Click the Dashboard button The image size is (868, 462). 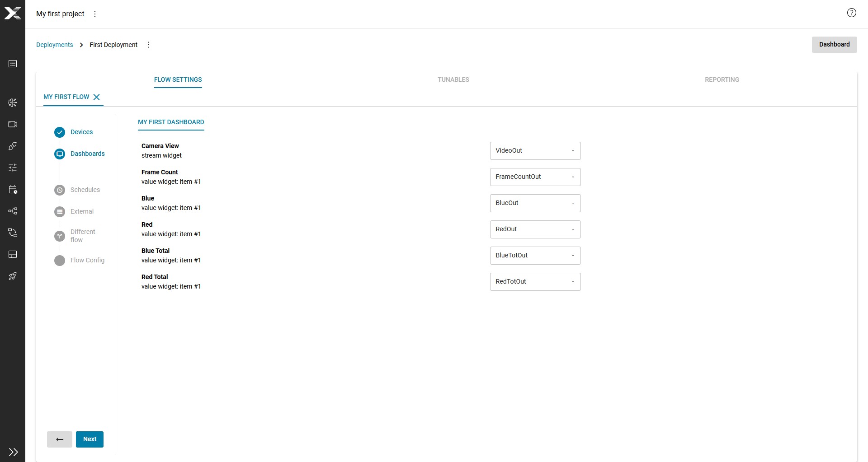[x=834, y=45]
